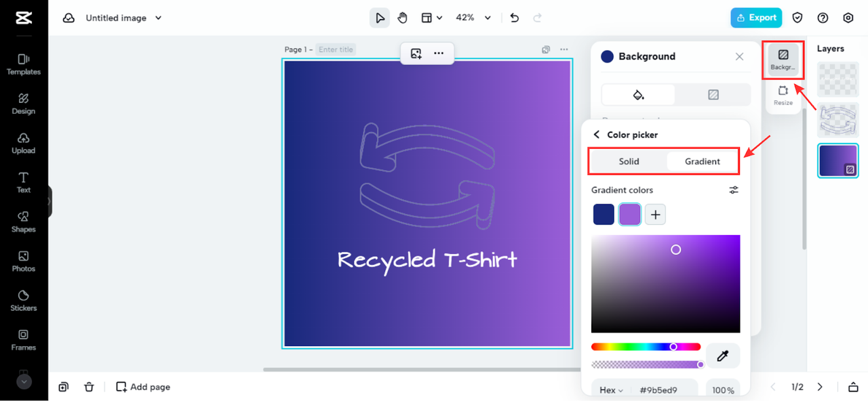Collapse the left sidebar handle

pyautogui.click(x=50, y=201)
